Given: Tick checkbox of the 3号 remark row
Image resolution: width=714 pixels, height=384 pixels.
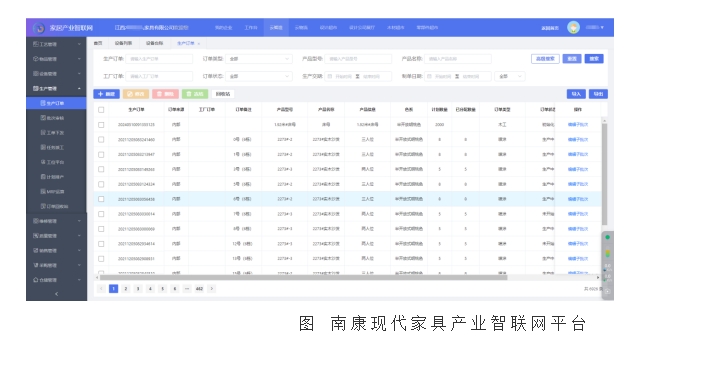Looking at the screenshot, I should click(101, 169).
